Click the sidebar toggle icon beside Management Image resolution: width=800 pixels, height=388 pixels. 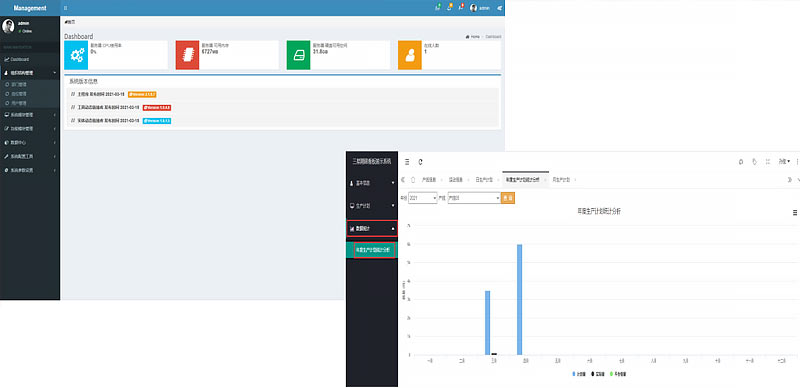65,8
